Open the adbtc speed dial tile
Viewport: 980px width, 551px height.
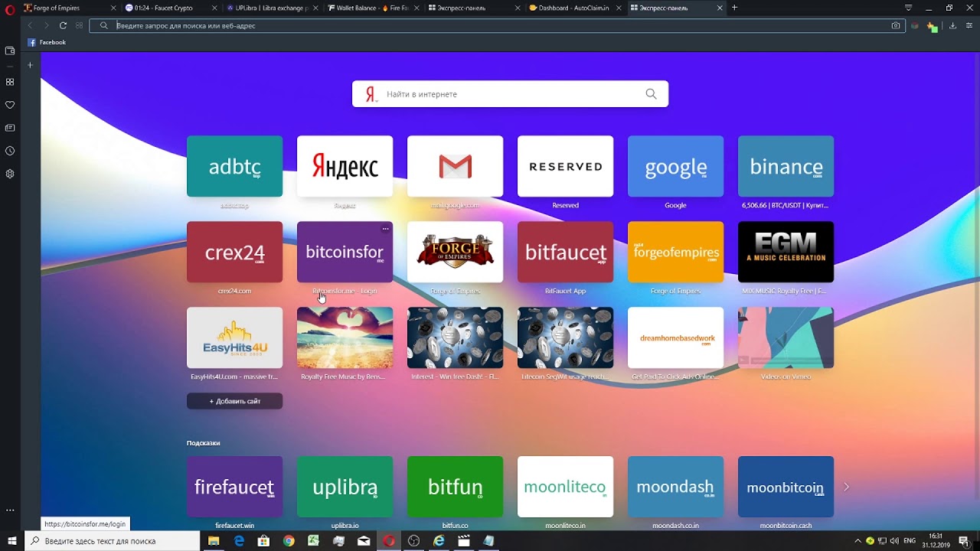coord(234,166)
